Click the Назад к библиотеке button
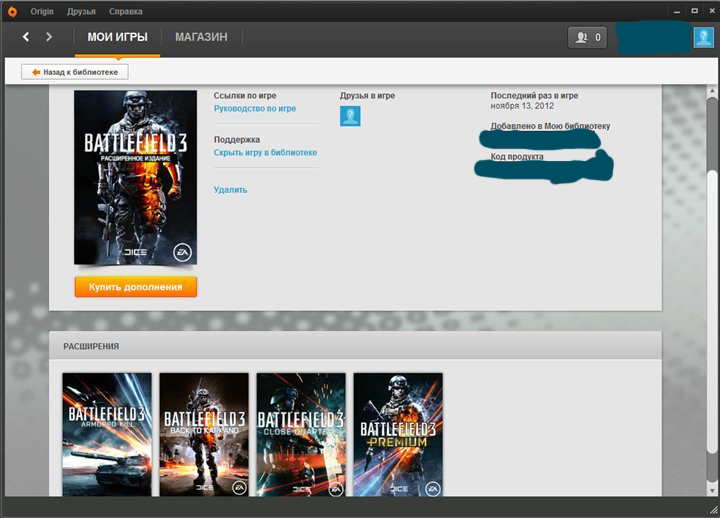 click(75, 72)
